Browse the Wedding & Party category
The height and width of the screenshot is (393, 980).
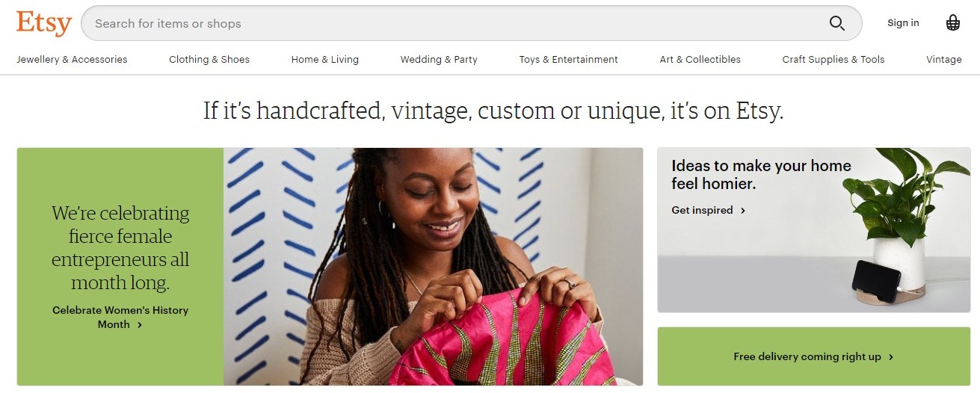point(439,60)
